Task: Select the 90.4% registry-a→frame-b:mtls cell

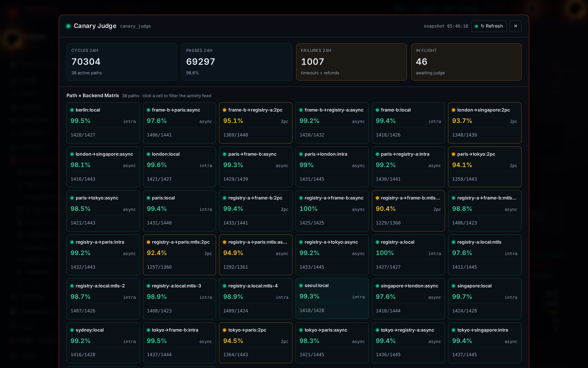Action: [x=408, y=211]
